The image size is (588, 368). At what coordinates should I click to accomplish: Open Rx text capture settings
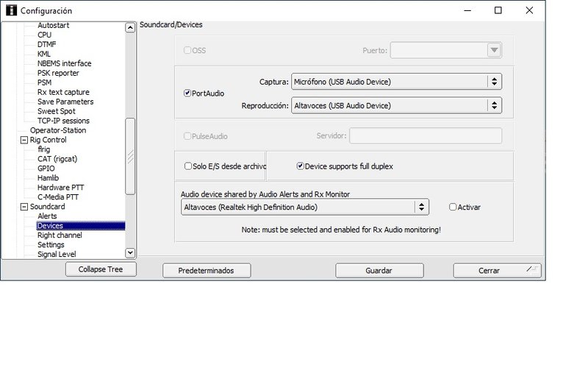point(63,92)
